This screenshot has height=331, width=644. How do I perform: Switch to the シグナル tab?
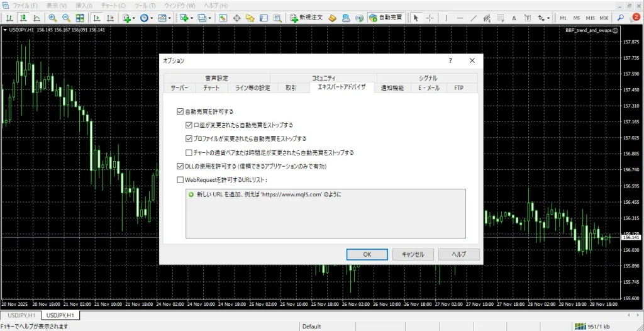[x=427, y=78]
